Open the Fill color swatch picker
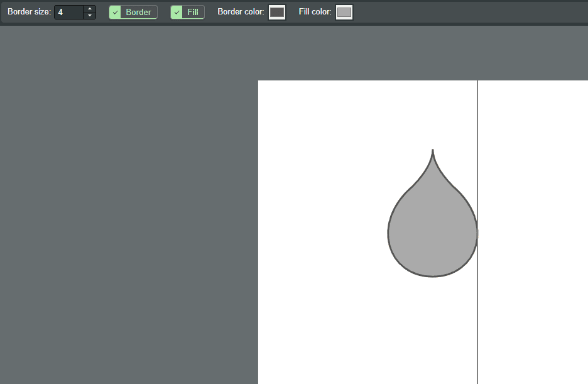 click(x=344, y=12)
